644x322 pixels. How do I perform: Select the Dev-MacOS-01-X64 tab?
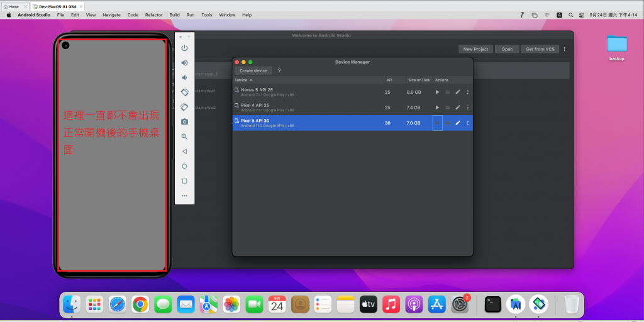click(57, 6)
